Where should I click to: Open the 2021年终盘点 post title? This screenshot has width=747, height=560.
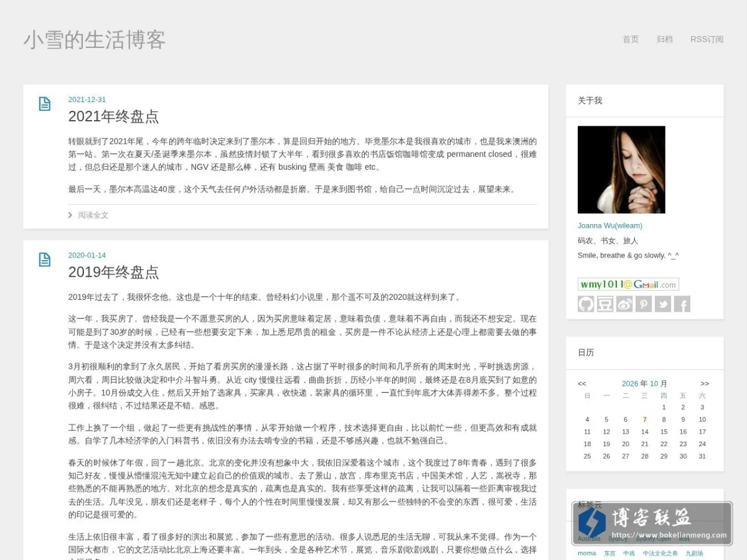[113, 116]
